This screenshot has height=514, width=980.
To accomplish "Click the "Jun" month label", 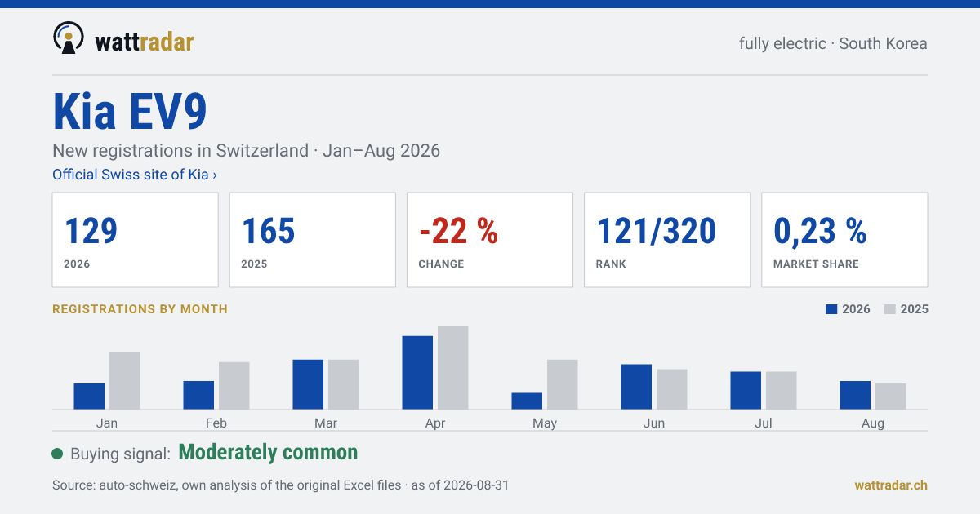I will 654,423.
